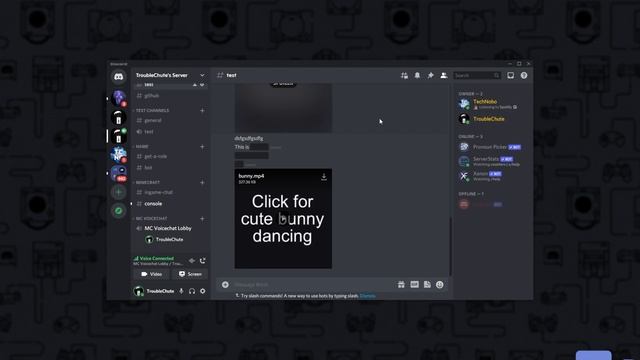Image resolution: width=640 pixels, height=360 pixels.
Task: Open the sticker picker
Action: (x=427, y=284)
